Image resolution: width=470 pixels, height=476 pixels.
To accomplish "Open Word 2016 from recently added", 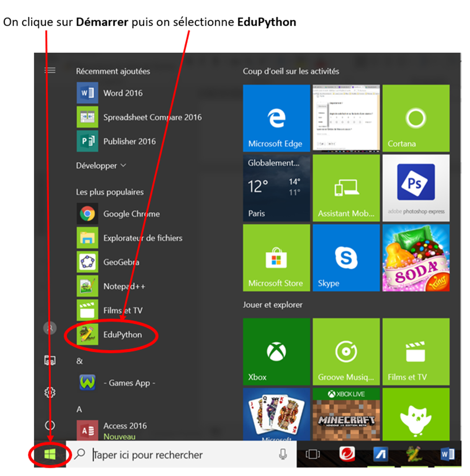I will point(123,93).
